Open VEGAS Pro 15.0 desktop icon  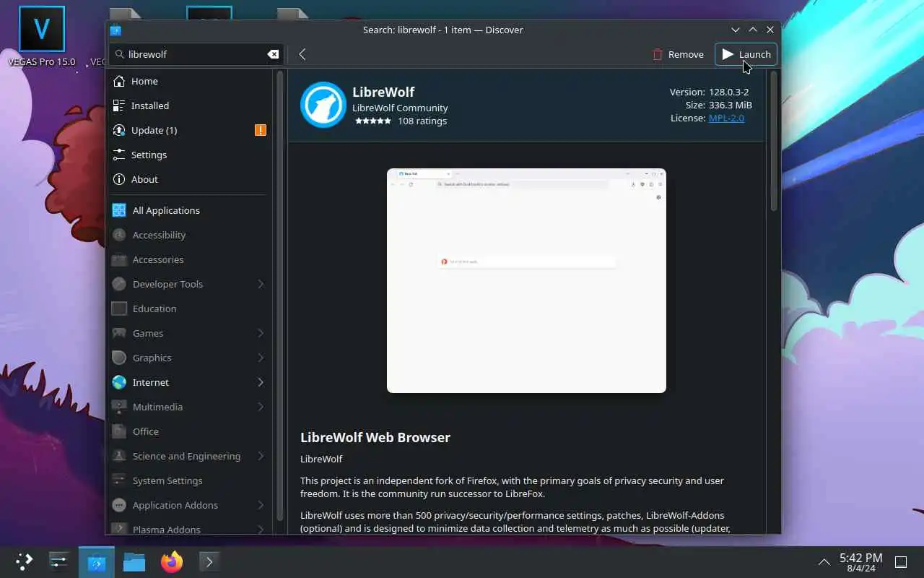tap(42, 36)
